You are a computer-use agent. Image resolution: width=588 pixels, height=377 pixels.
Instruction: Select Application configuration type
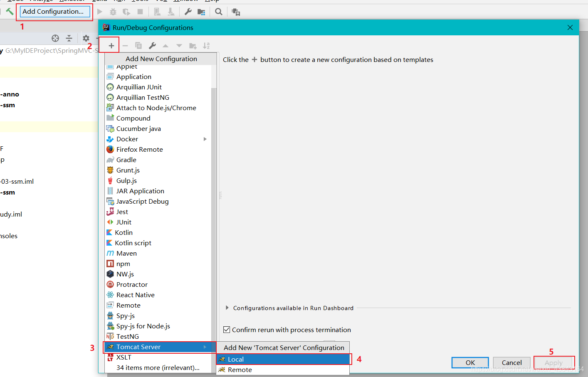coord(158,77)
